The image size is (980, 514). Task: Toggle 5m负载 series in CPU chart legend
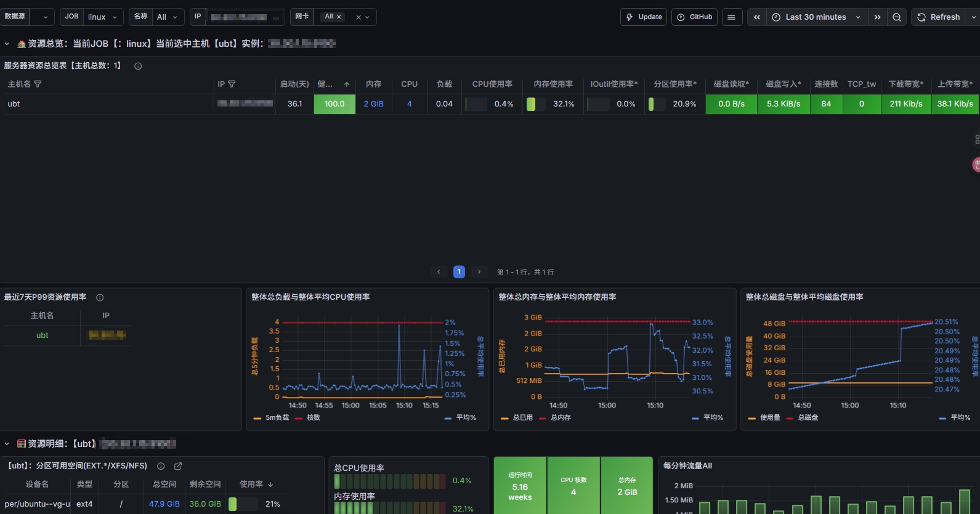coord(271,417)
